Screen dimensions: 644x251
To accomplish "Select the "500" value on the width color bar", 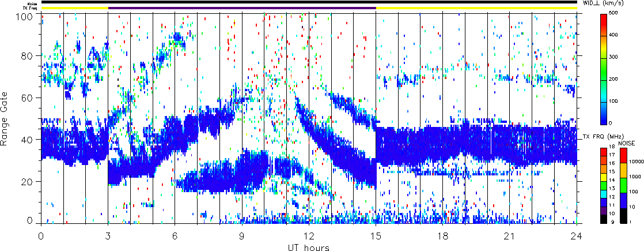I will [x=615, y=14].
